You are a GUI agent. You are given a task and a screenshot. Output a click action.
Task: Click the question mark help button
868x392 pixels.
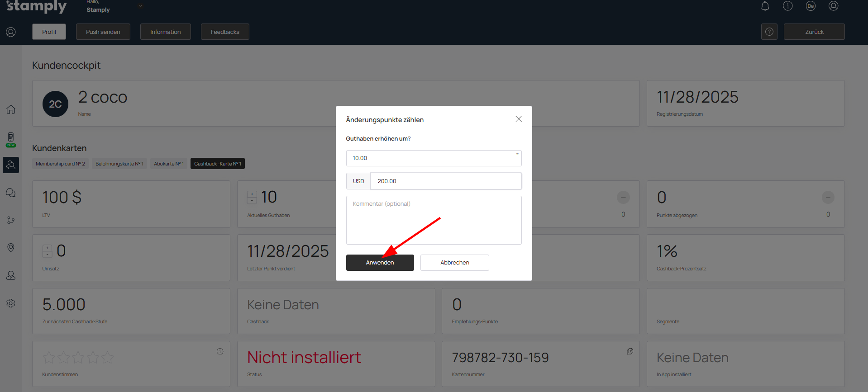point(769,32)
